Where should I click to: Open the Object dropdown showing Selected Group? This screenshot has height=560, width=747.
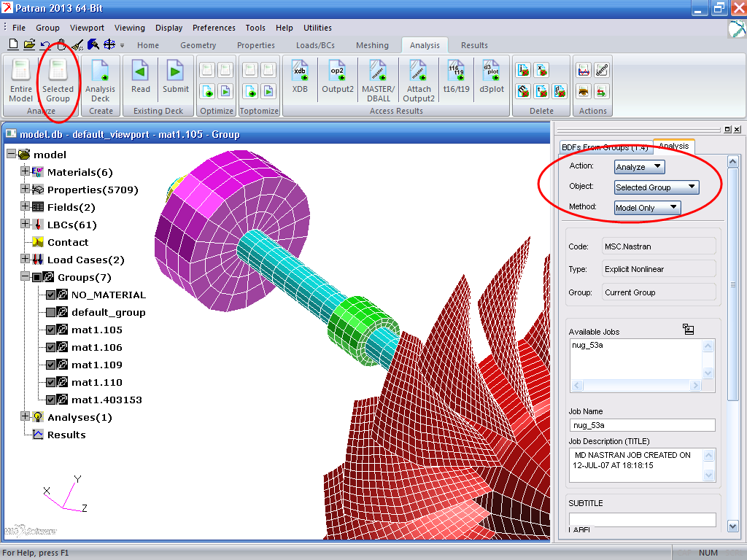657,187
